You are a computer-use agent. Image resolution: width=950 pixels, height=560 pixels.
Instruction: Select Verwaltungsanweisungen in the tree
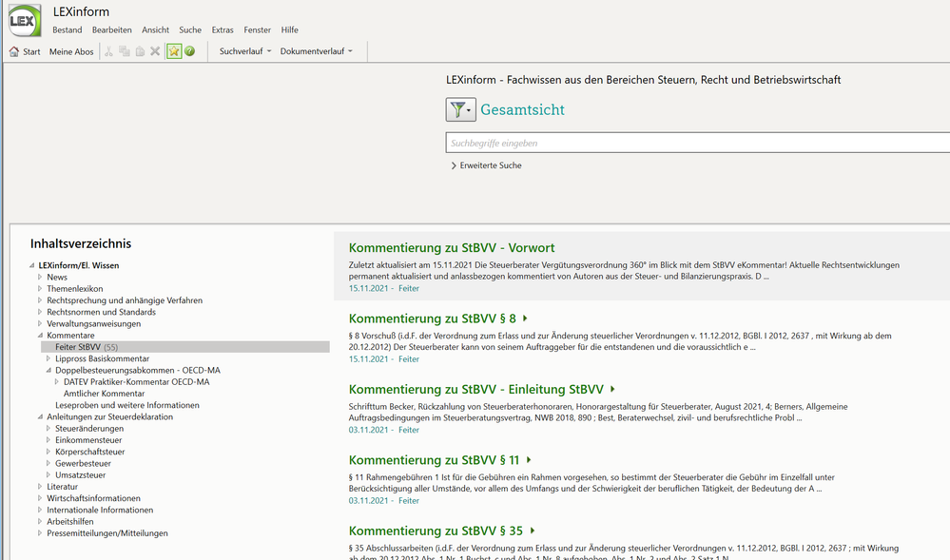click(x=94, y=323)
